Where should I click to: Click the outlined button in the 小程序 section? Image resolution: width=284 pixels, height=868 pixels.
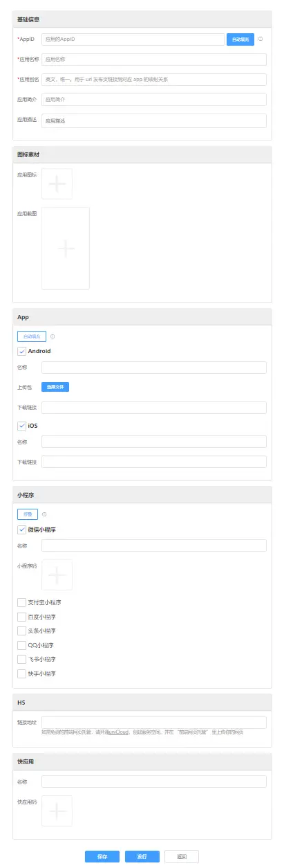tap(28, 514)
